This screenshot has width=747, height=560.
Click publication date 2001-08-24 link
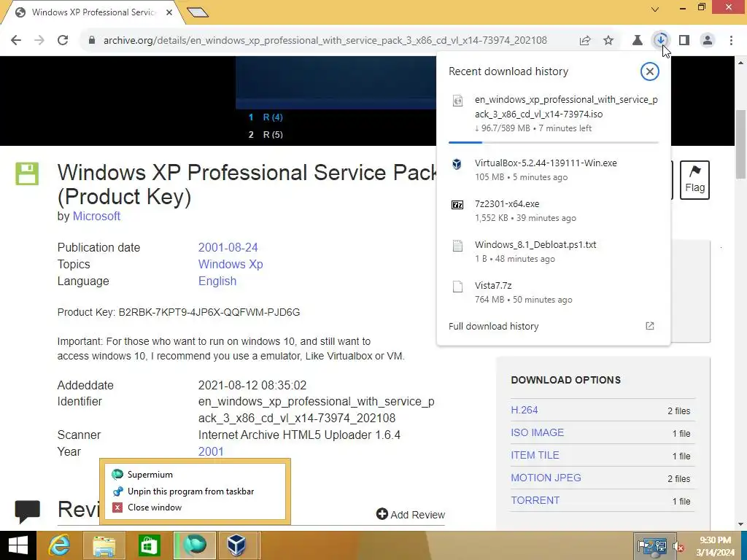(x=228, y=248)
